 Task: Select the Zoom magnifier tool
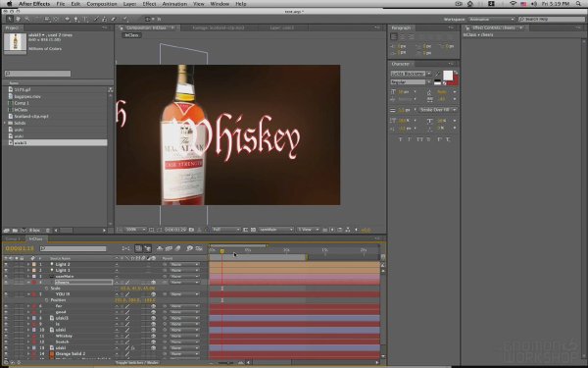(x=26, y=19)
